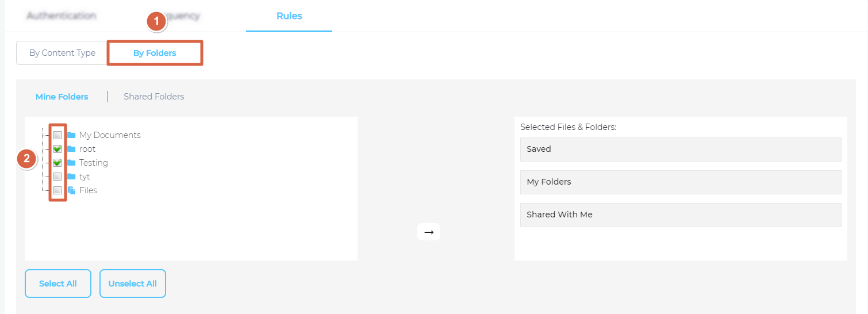Image resolution: width=868 pixels, height=314 pixels.
Task: Click the Shared With Me entry
Action: tap(681, 215)
